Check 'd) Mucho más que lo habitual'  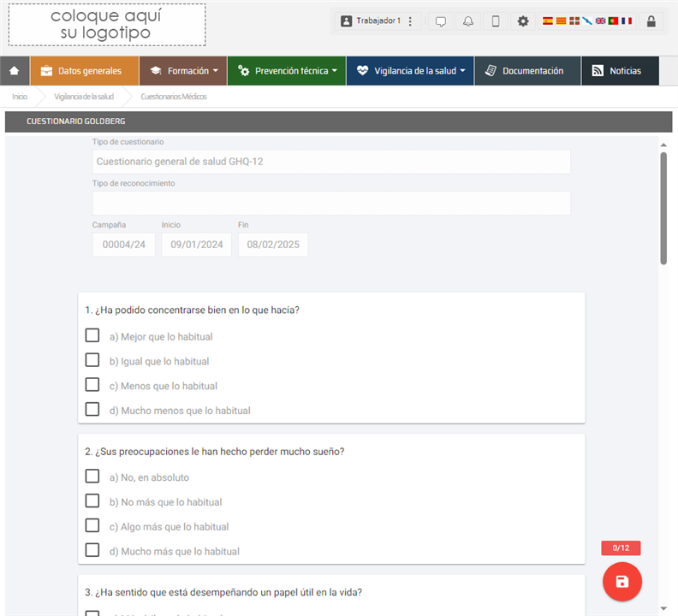tap(92, 550)
